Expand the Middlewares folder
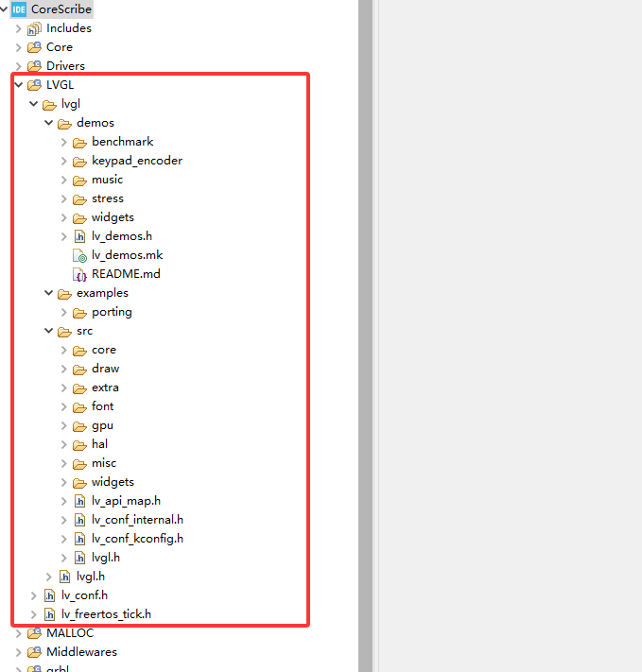This screenshot has height=672, width=642. tap(18, 652)
